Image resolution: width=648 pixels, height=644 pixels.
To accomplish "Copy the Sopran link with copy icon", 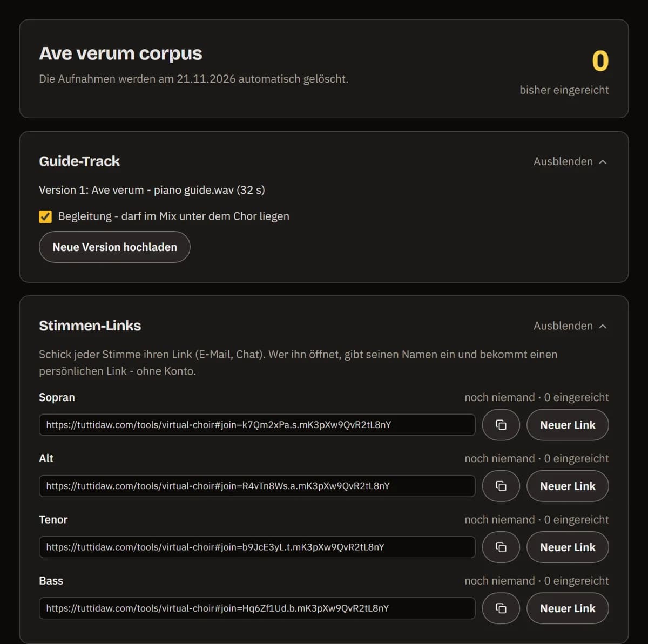I will (x=501, y=425).
